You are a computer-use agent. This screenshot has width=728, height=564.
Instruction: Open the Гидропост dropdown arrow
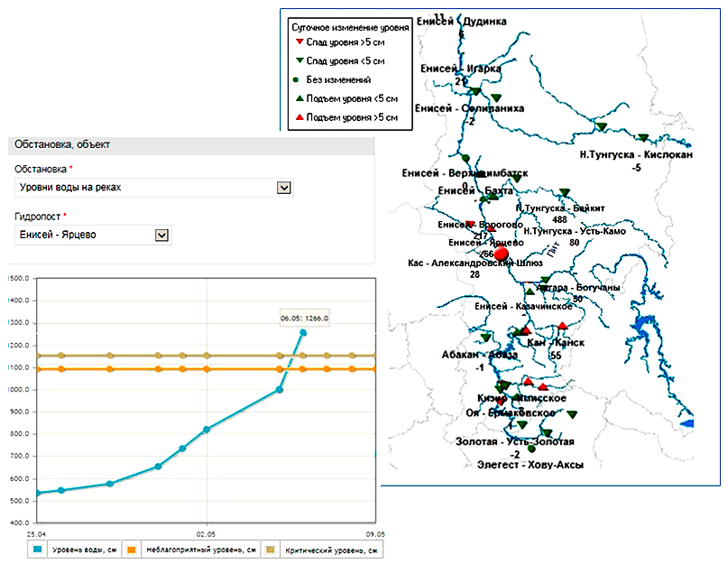tap(161, 235)
